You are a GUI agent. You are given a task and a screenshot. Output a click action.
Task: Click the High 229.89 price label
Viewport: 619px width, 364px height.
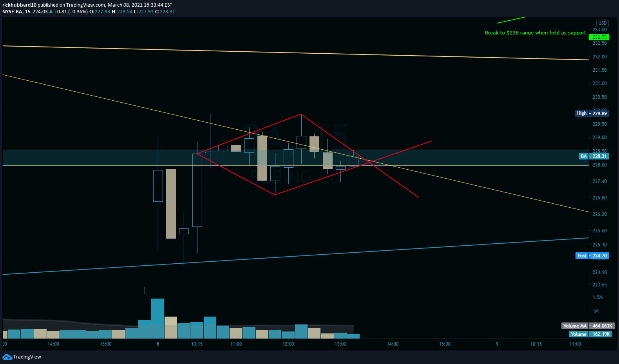[x=592, y=113]
